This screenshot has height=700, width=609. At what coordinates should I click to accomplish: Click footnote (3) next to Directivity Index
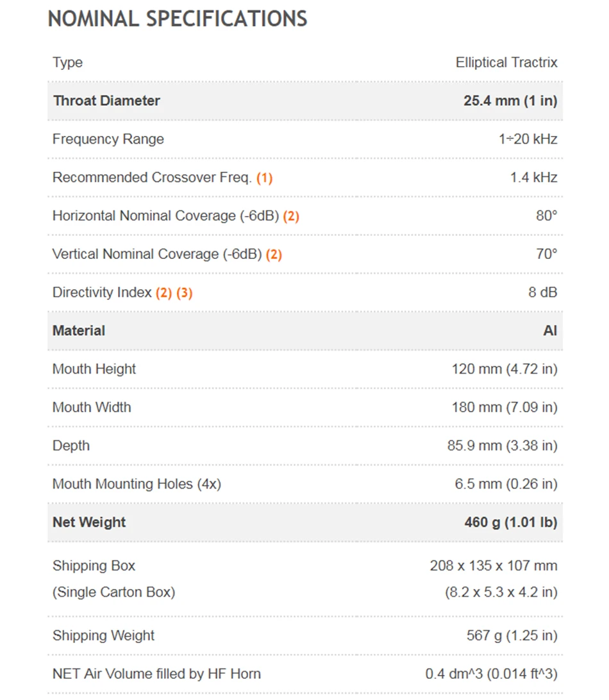(x=185, y=293)
